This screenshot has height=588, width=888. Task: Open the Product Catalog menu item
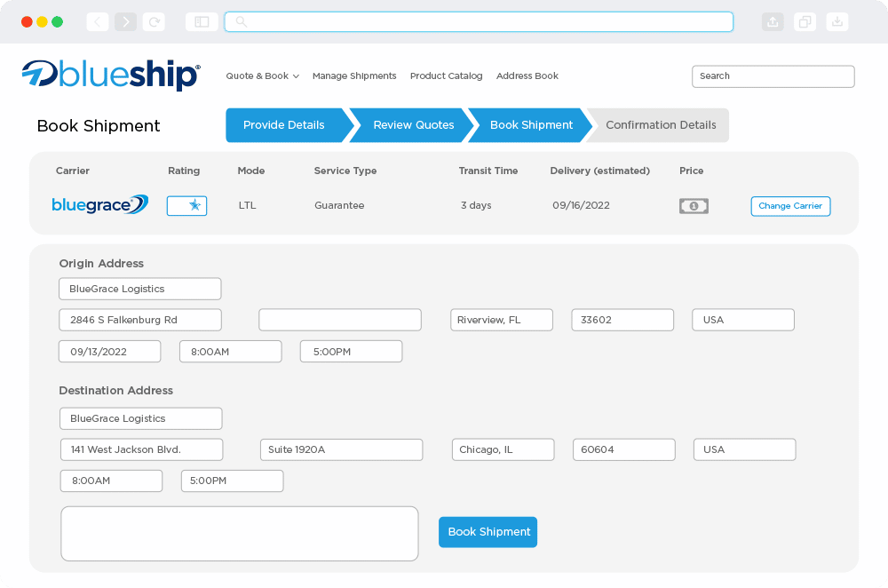pos(446,76)
